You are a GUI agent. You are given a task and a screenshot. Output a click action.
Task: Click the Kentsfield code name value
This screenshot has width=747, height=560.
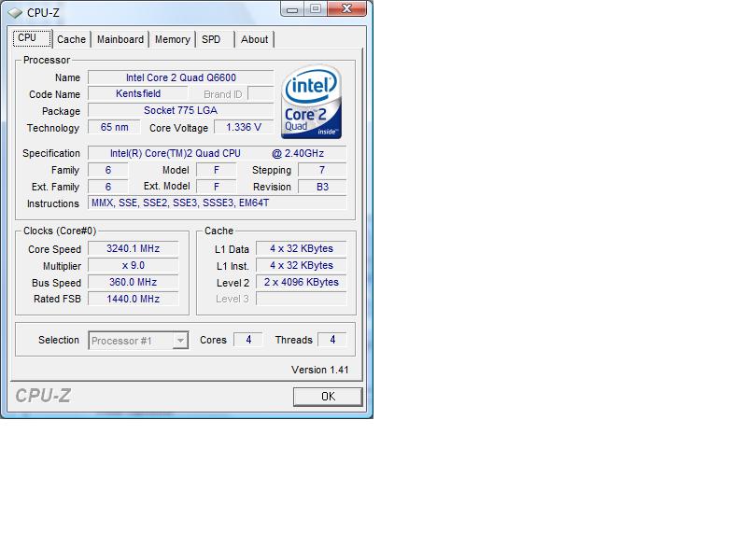[x=138, y=94]
